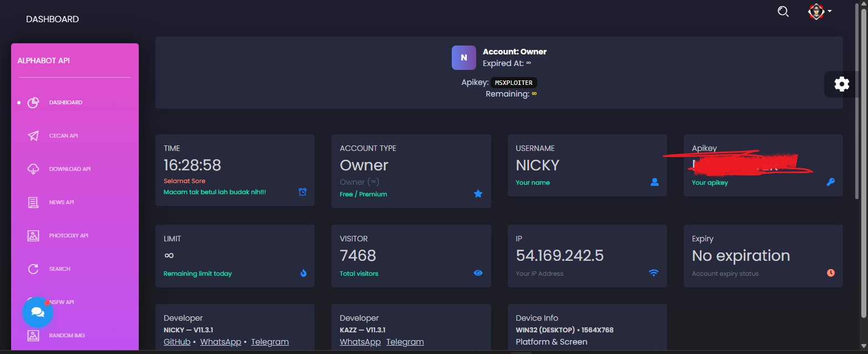Open Cecan API in the sidebar
Image resolution: width=868 pixels, height=354 pixels.
tap(63, 136)
